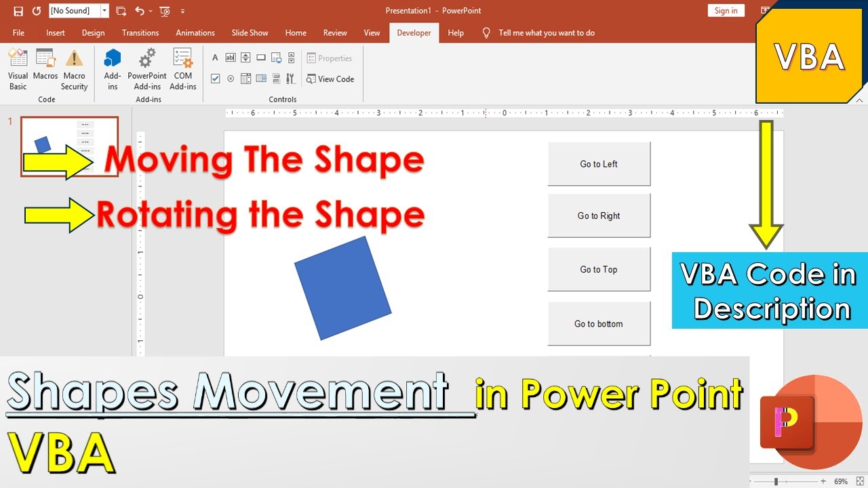
Task: Open the Animations tab
Action: tap(195, 33)
